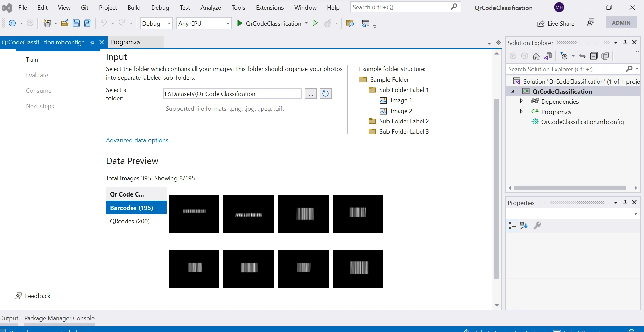Open the Extensions menu

pos(269,7)
